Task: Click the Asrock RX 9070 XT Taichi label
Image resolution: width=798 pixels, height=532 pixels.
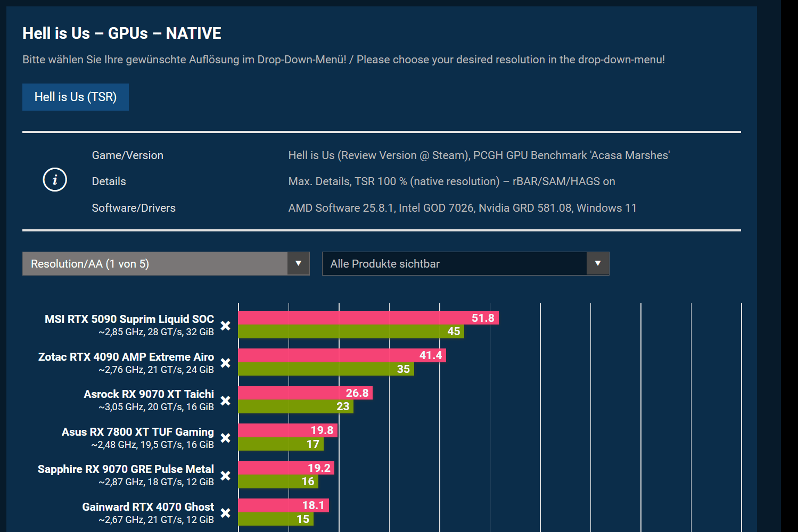Action: [x=149, y=394]
